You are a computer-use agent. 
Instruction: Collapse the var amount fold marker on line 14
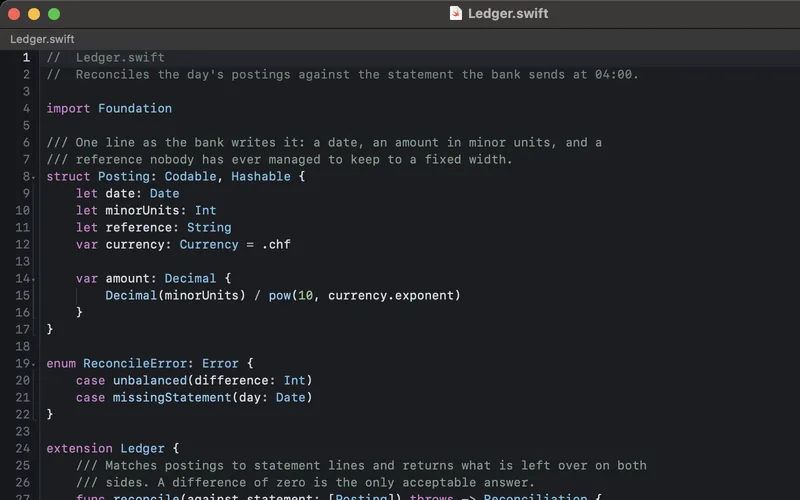34,280
